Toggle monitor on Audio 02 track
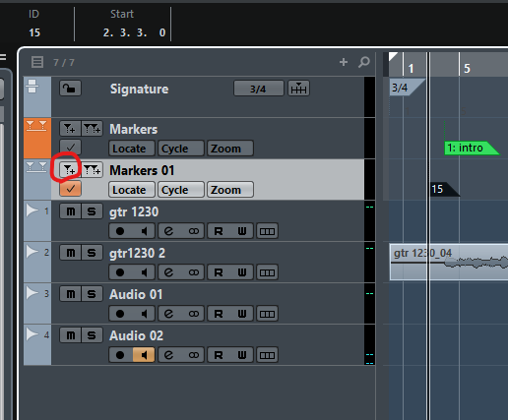The width and height of the screenshot is (508, 420). (x=144, y=355)
